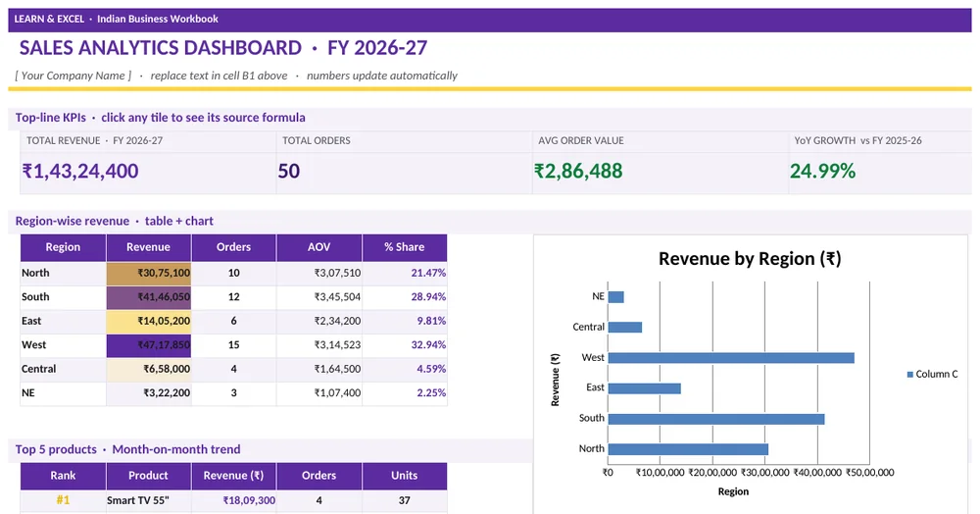Select the Revenue (₹) header in products table
The width and height of the screenshot is (980, 514).
point(234,476)
